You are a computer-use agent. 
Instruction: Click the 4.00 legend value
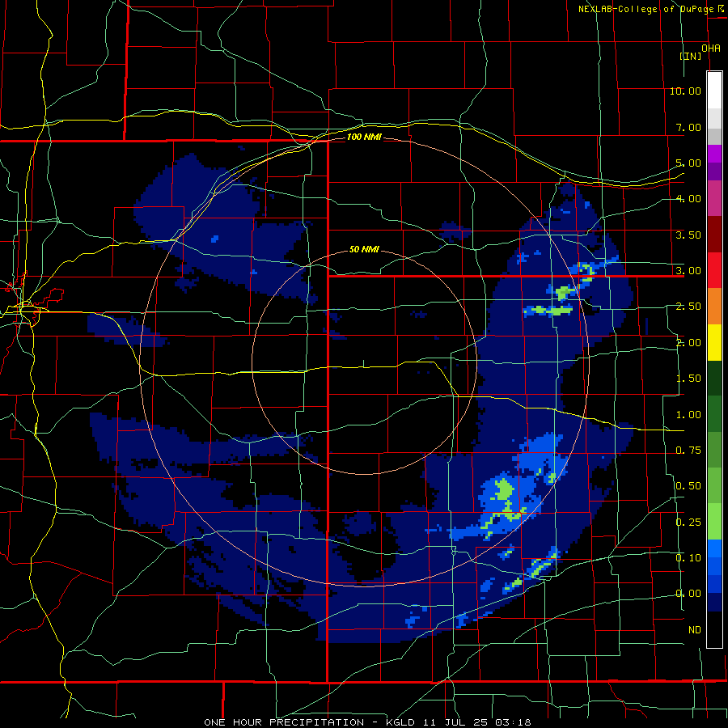[688, 199]
